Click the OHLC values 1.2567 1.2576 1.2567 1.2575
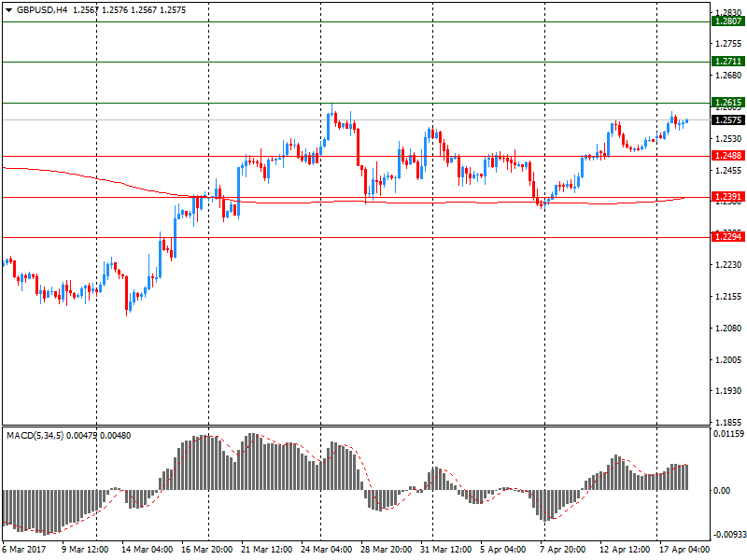Screen dimensions: 747x560 pyautogui.click(x=129, y=10)
